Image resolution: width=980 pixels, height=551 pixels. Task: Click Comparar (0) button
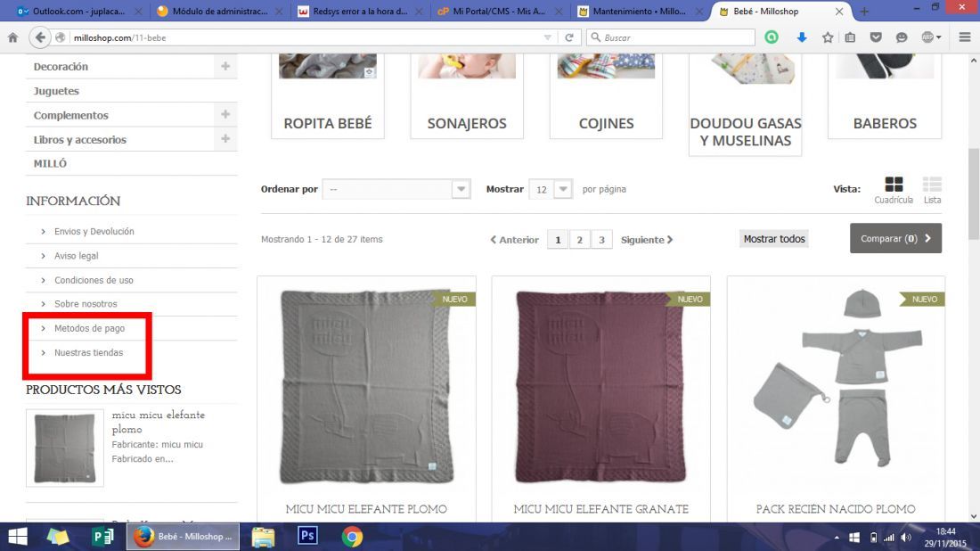[x=895, y=238]
